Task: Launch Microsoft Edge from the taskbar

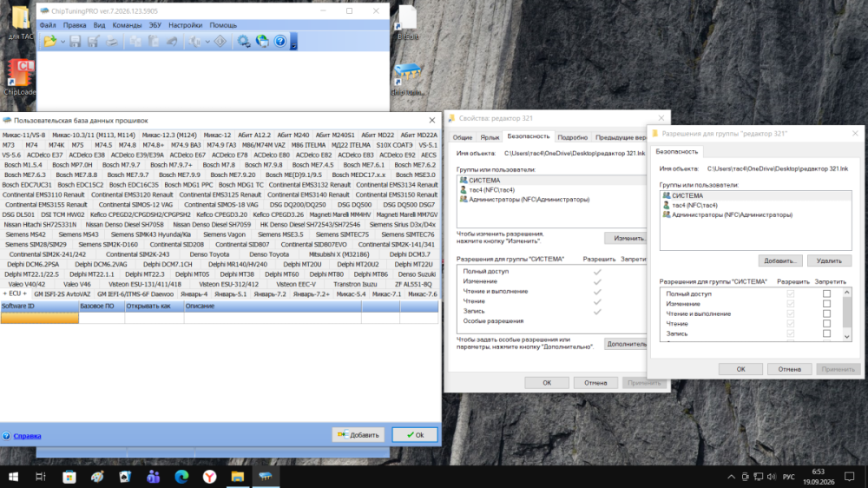Action: point(181,477)
